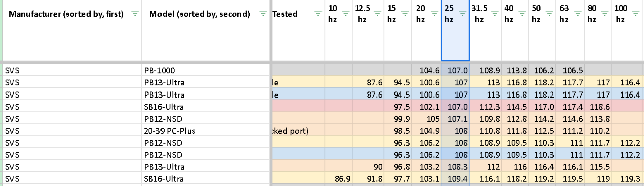
Task: Open the 15 hz column filter icon
Action: tap(405, 14)
